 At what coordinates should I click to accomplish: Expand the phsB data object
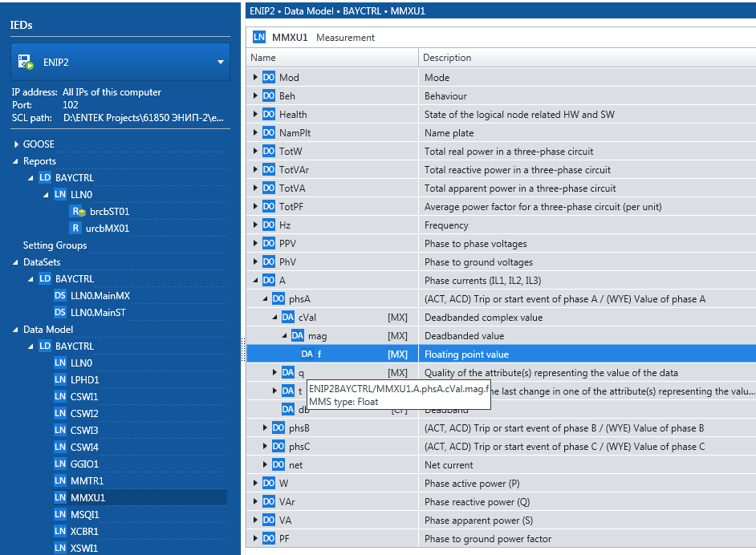(x=266, y=428)
